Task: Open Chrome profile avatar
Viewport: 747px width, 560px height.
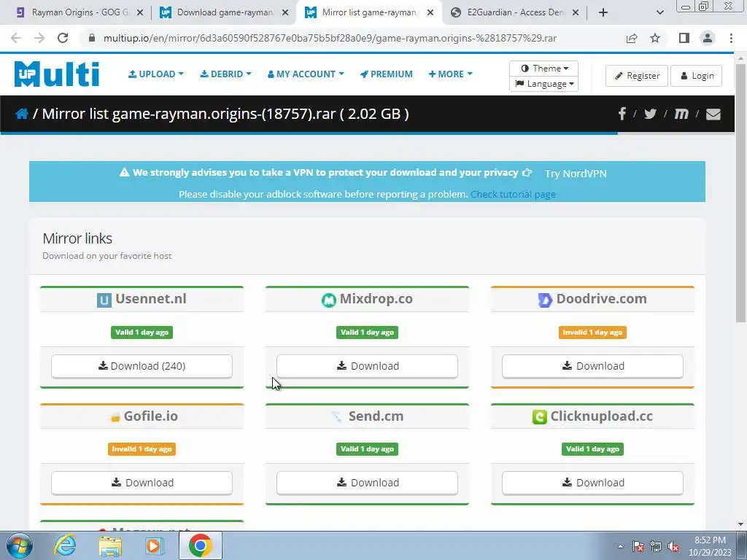Action: coord(708,38)
